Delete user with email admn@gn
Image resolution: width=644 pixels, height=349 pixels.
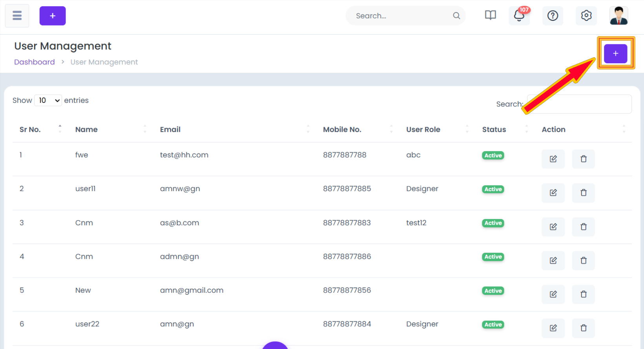pos(583,260)
